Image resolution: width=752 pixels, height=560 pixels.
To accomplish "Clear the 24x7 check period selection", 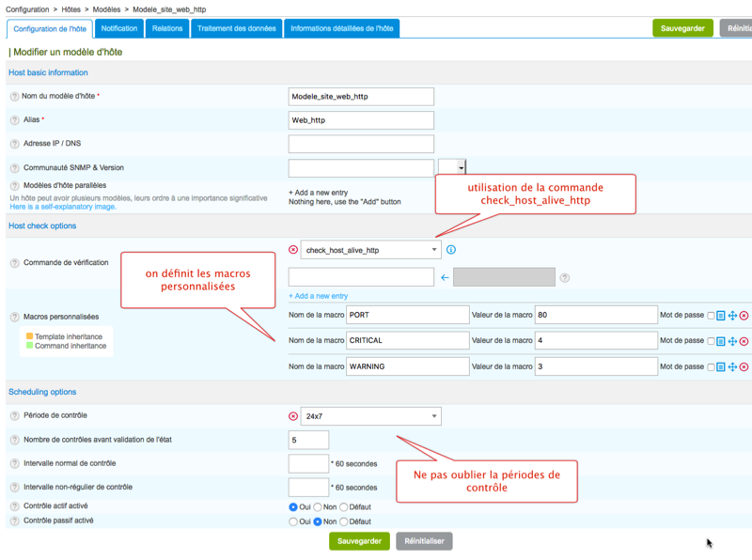I will click(293, 416).
